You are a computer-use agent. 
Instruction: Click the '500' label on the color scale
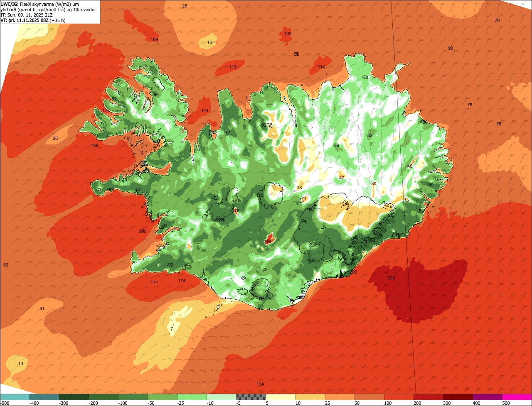505,403
